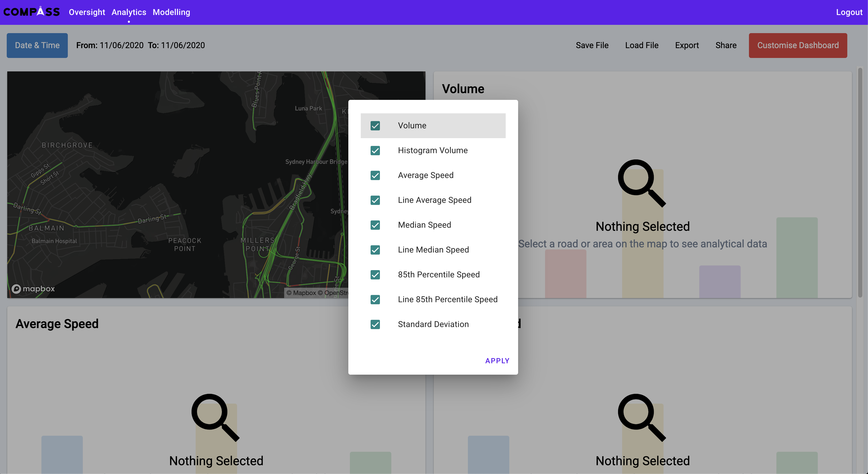The width and height of the screenshot is (868, 474).
Task: Click Save File
Action: click(x=592, y=45)
